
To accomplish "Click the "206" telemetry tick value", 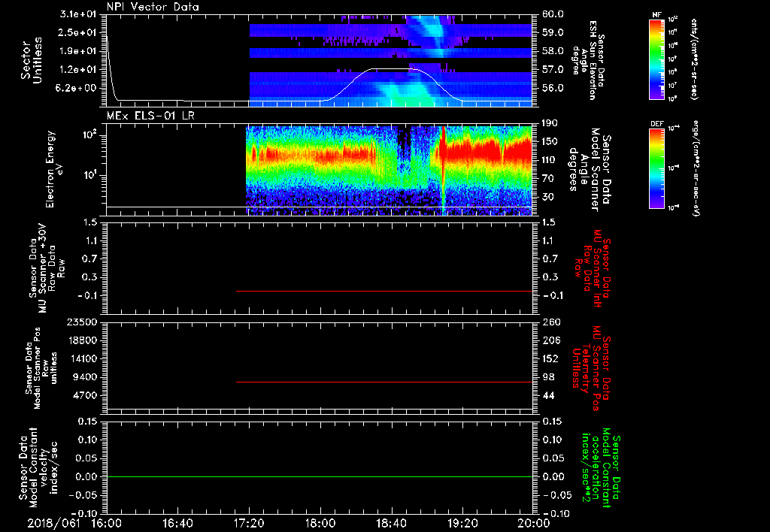I will click(x=551, y=340).
